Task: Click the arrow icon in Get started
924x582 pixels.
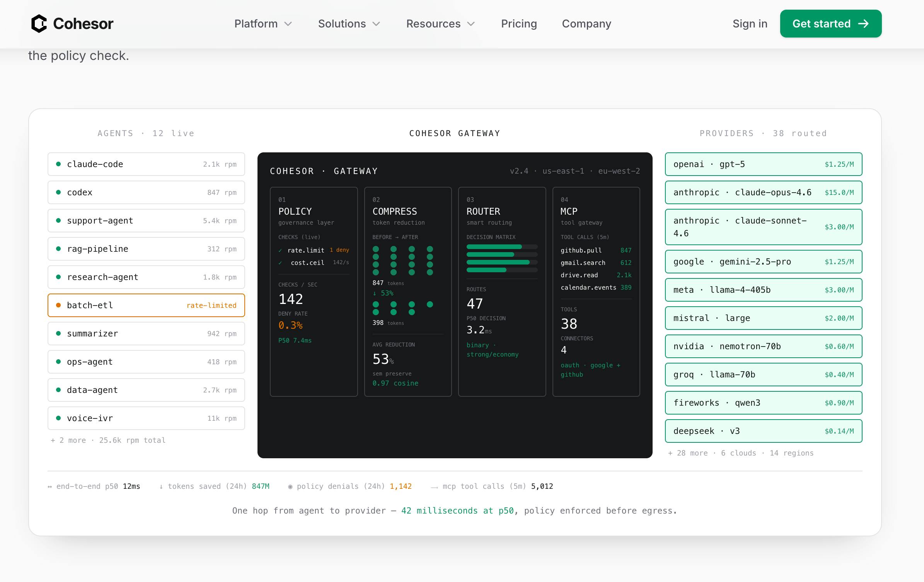Action: tap(863, 24)
